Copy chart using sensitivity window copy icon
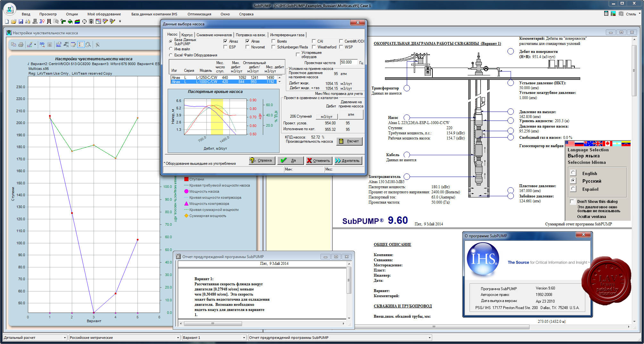 pos(13,45)
